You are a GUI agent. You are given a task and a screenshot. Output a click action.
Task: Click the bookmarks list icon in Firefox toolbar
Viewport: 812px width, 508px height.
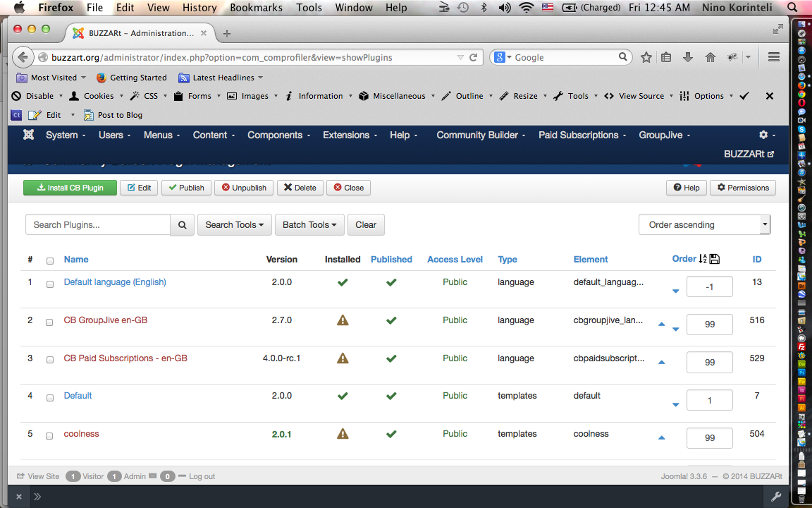coord(667,58)
